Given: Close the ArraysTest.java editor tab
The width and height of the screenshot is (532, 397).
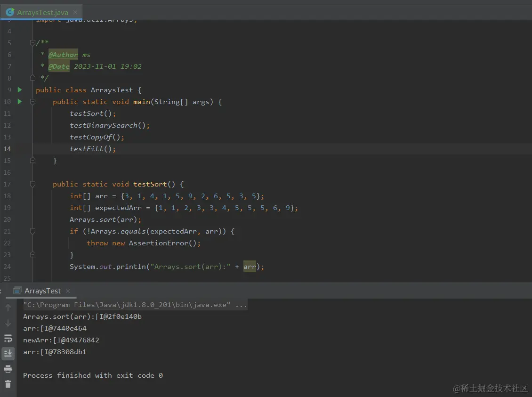Looking at the screenshot, I should 75,12.
